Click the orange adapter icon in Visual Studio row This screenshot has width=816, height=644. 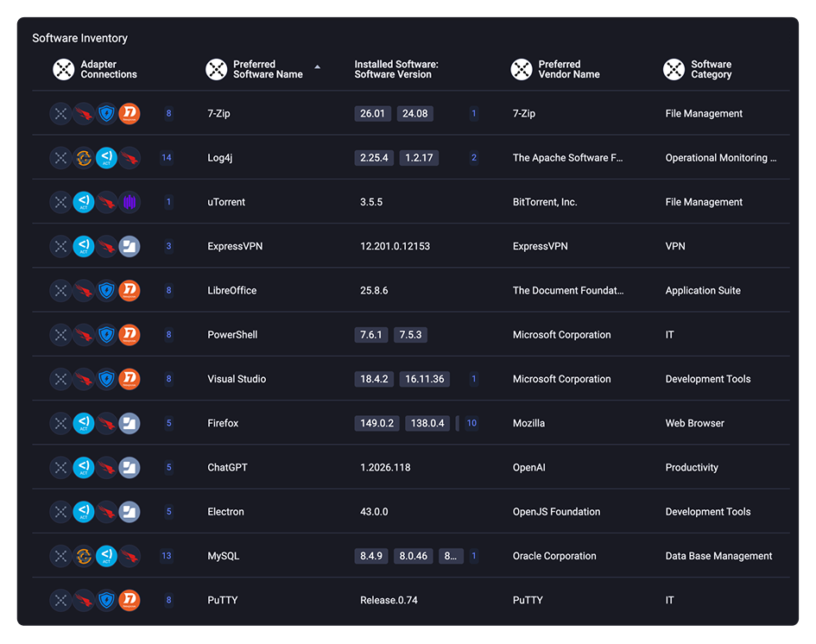(x=129, y=379)
